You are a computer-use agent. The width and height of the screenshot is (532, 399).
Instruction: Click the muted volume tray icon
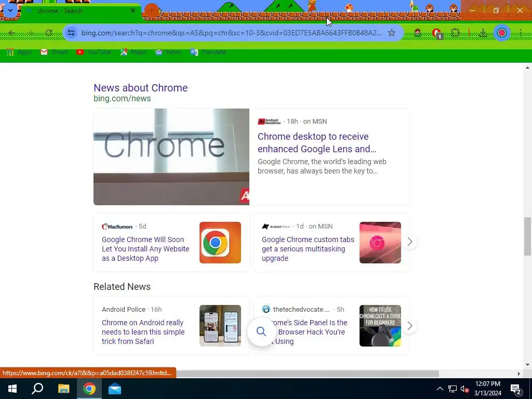(x=464, y=389)
